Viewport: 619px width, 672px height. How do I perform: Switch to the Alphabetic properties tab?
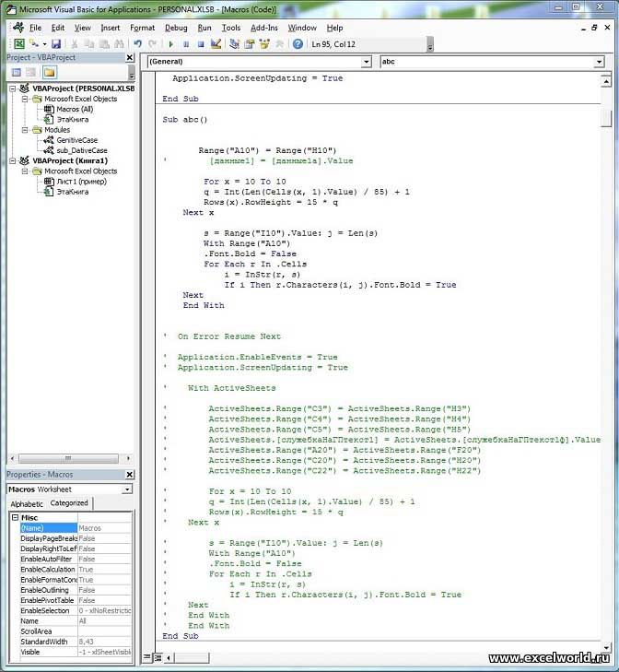pos(27,503)
